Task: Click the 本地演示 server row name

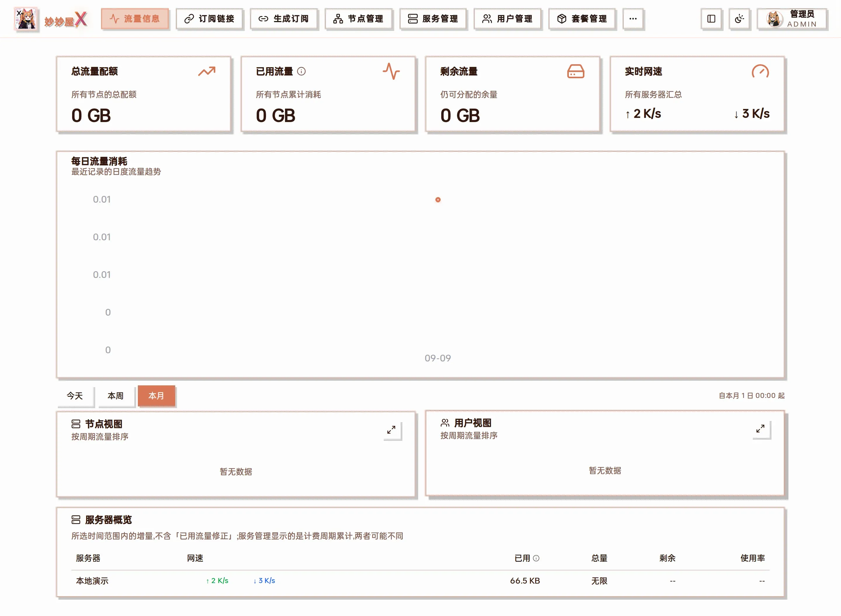Action: [92, 581]
